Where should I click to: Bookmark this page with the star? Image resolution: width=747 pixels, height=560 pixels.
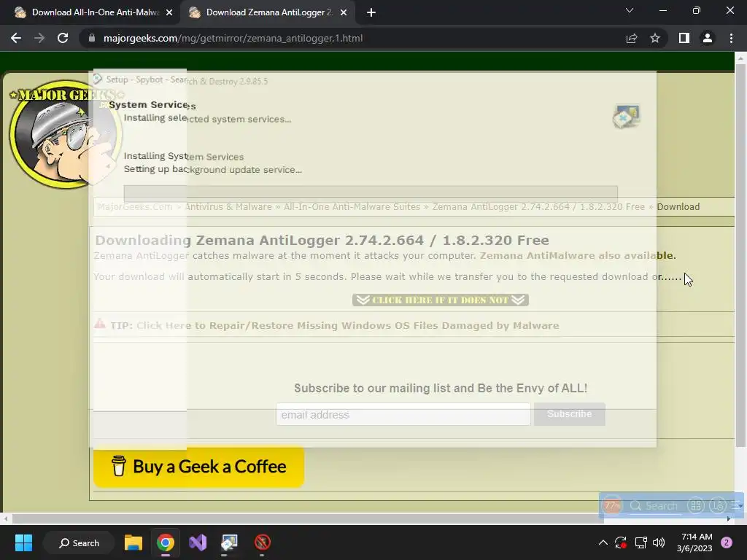655,38
